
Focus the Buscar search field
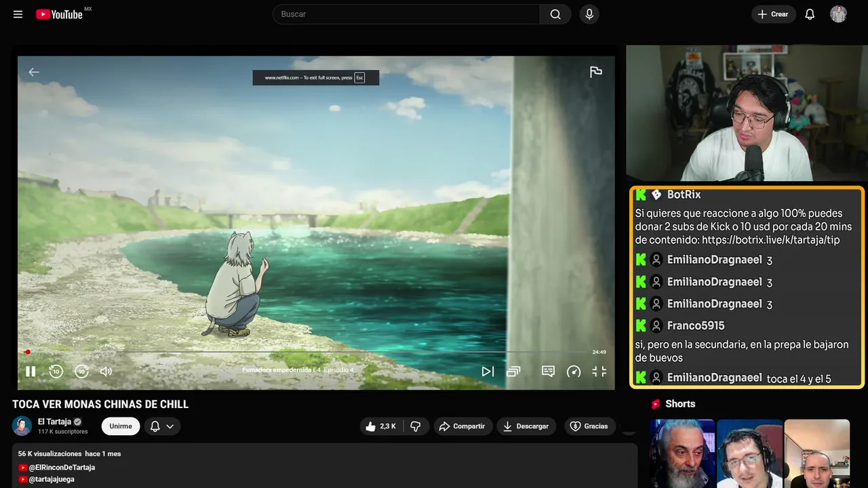(406, 14)
